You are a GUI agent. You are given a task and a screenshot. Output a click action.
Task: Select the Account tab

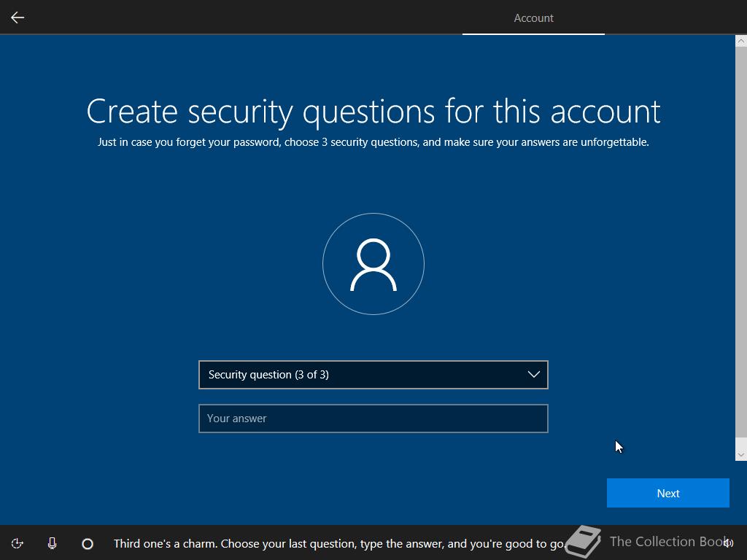click(533, 17)
